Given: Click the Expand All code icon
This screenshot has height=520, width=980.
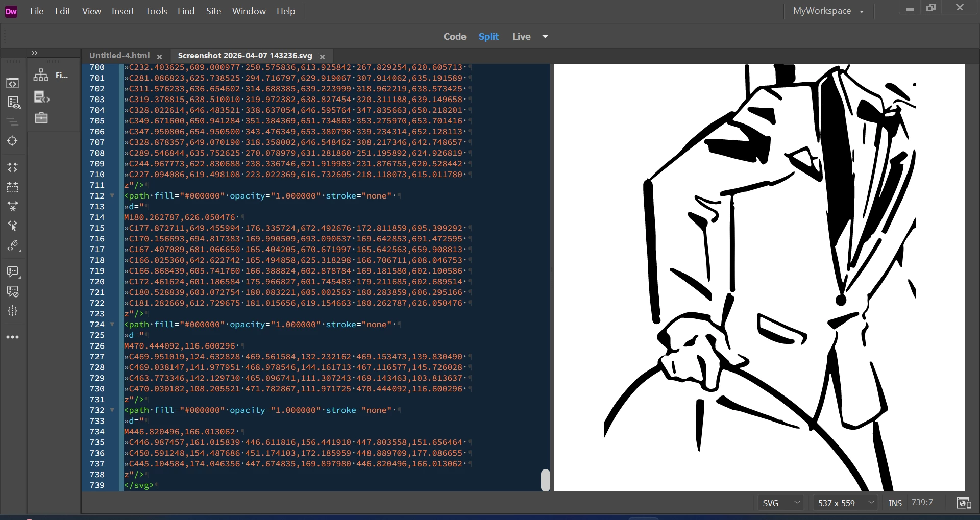Looking at the screenshot, I should click(x=13, y=167).
